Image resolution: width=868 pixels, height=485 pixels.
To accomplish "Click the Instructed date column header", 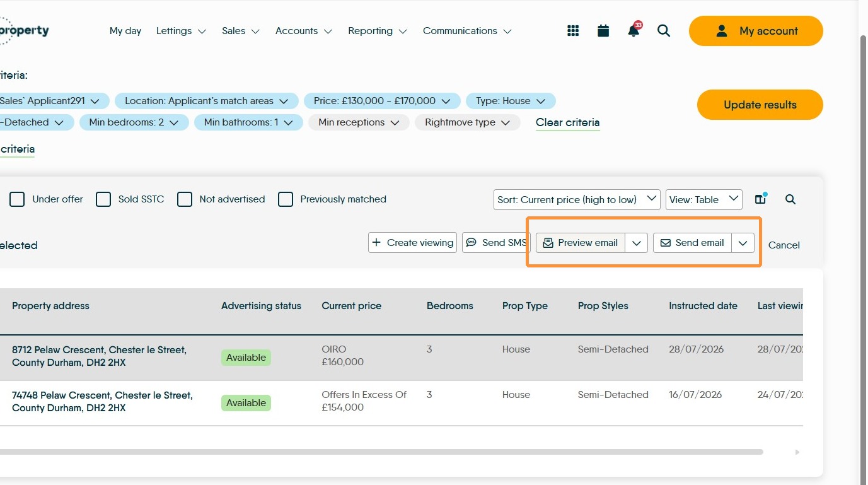I will tap(703, 306).
